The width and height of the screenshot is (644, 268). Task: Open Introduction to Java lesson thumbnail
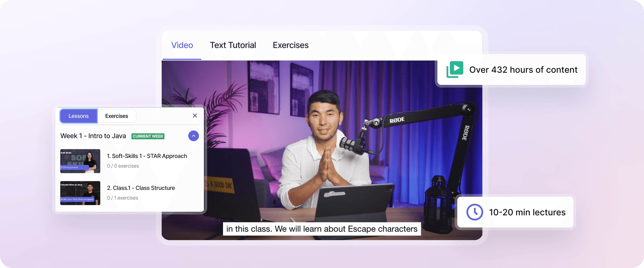pos(80,193)
